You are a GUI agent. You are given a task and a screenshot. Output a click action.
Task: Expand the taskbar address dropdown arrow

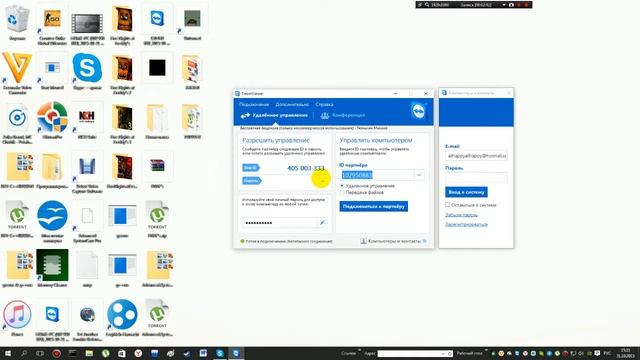point(443,353)
